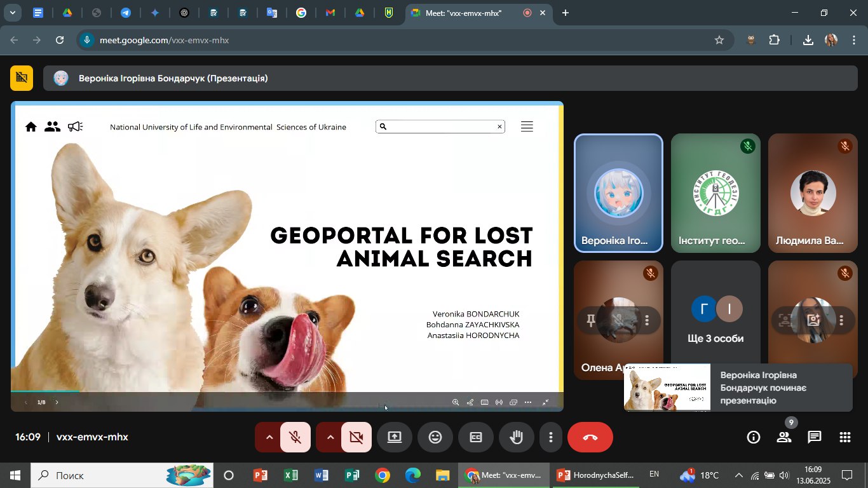Hang up with the red button
The height and width of the screenshot is (488, 868).
point(590,437)
